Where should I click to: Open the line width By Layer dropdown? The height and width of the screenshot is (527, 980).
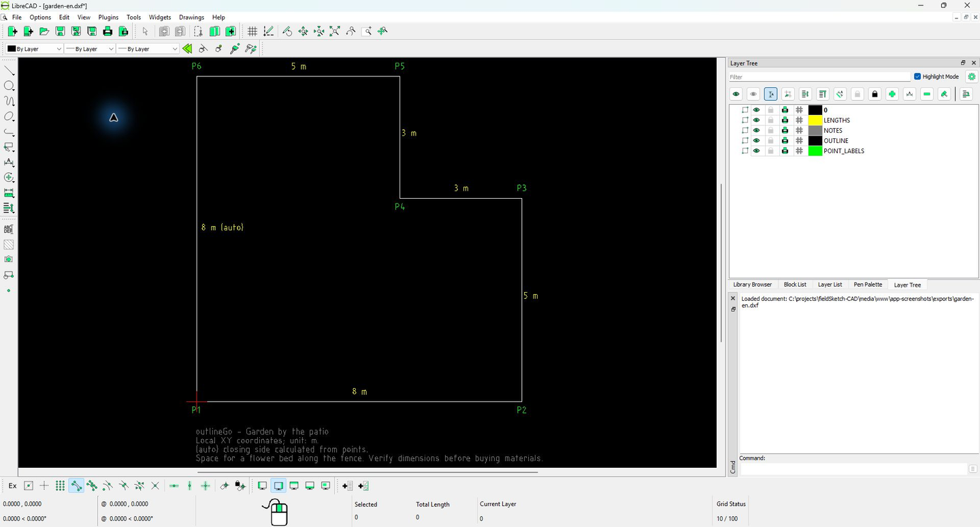coord(90,49)
